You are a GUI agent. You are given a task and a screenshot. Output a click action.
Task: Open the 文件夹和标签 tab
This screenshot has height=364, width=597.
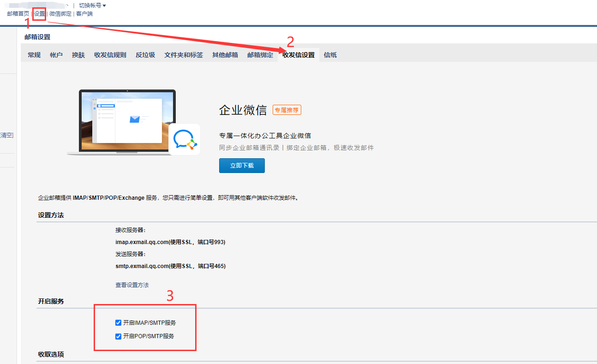point(184,55)
